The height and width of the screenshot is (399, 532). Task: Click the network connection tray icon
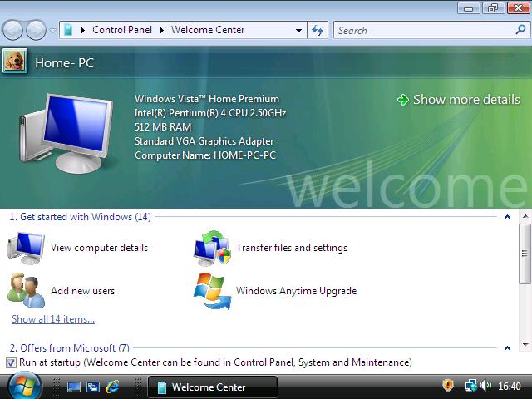(471, 386)
